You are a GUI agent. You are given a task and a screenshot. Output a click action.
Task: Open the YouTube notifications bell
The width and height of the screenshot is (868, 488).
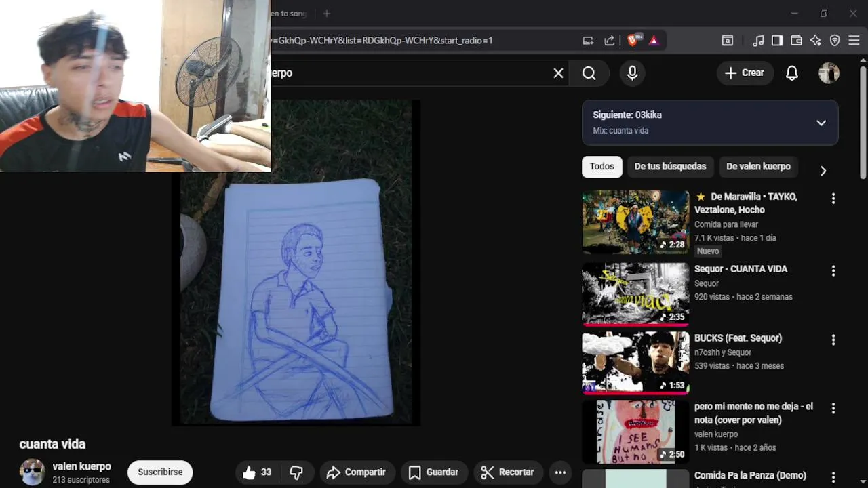click(x=792, y=73)
